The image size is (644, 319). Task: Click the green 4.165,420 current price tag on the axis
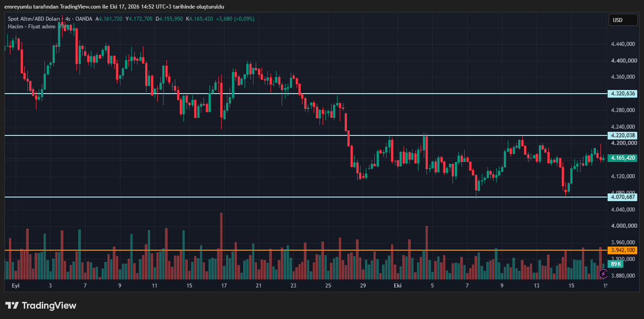point(623,158)
